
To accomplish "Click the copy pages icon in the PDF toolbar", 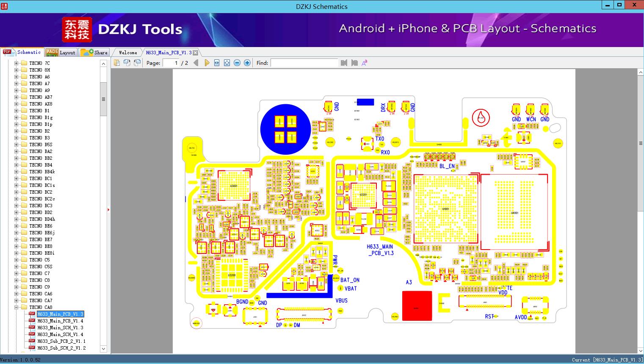I will click(127, 63).
